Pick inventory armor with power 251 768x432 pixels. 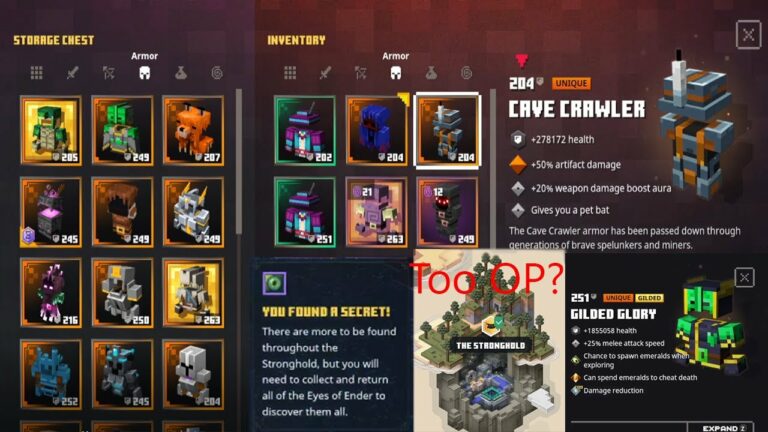coord(305,212)
